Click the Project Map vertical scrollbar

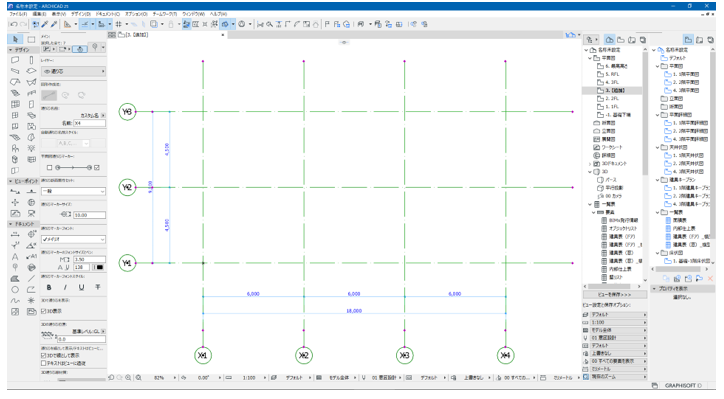pos(645,115)
